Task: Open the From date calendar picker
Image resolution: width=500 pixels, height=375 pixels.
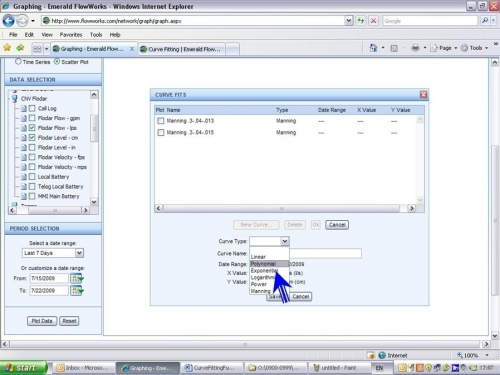Action: pos(76,278)
